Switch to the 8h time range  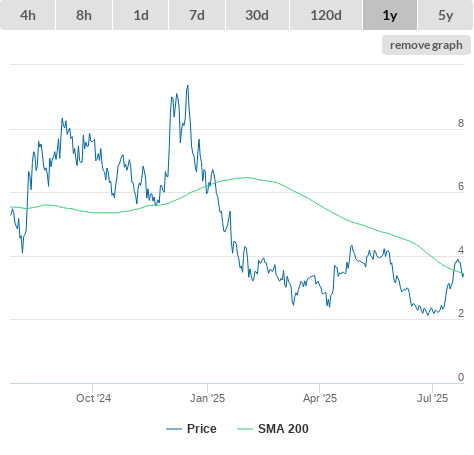[x=84, y=15]
